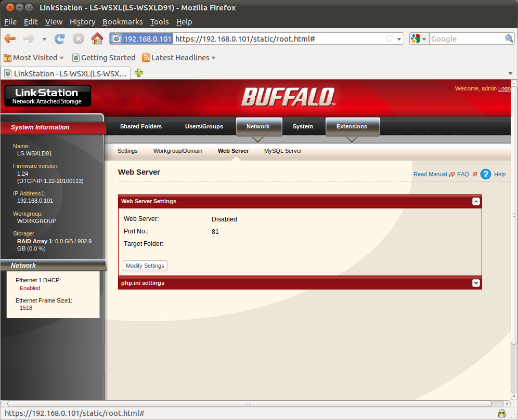Click the Modify Settings button

(145, 266)
